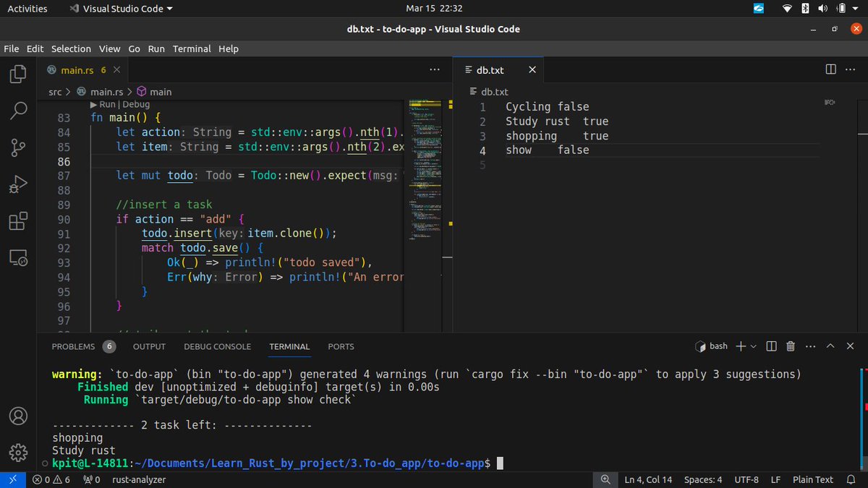Open notifications bell in status bar
The width and height of the screenshot is (868, 488).
(x=851, y=479)
